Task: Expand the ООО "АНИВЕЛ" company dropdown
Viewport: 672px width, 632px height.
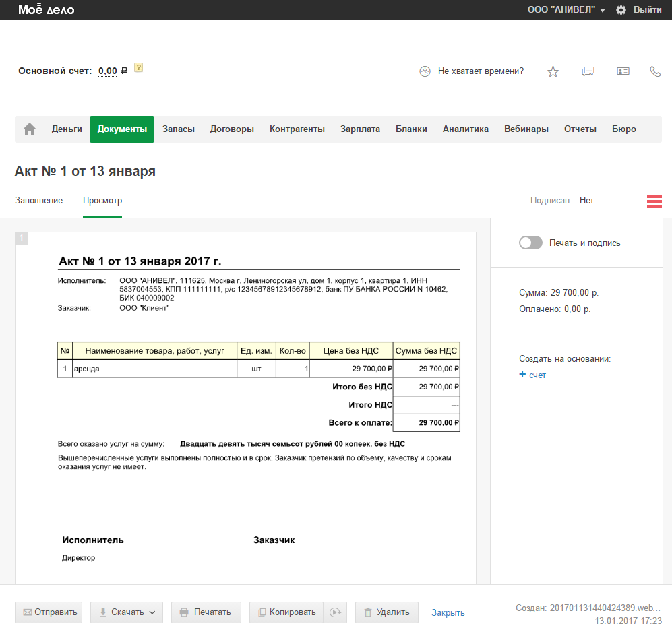Action: [x=566, y=10]
